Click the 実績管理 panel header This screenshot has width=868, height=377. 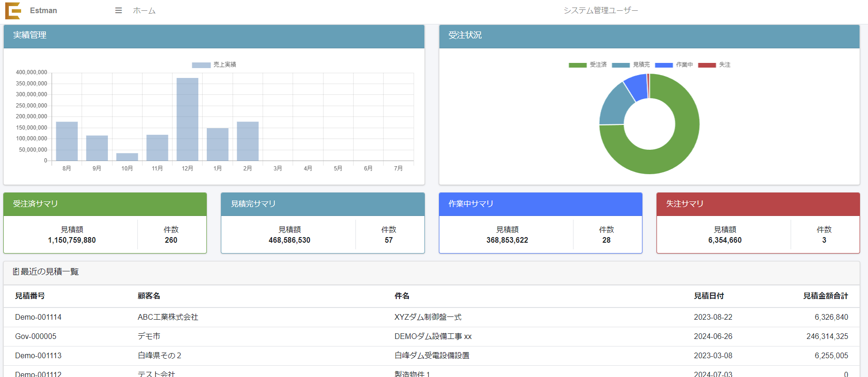click(214, 36)
